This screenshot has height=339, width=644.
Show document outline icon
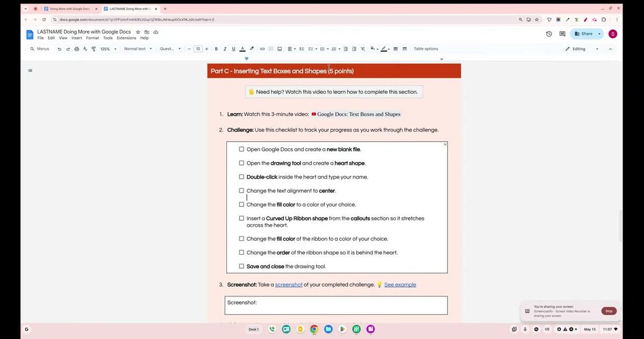(30, 70)
